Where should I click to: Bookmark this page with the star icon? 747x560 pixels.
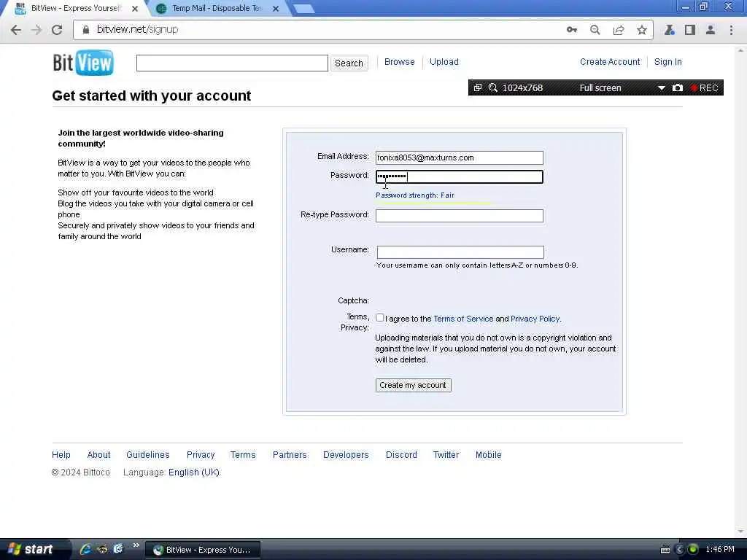[x=642, y=30]
